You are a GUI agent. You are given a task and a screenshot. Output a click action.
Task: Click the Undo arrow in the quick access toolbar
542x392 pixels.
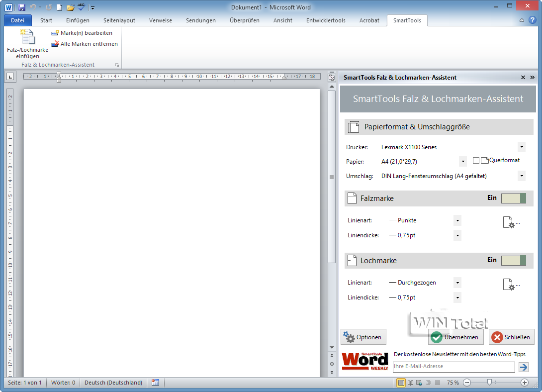[33, 7]
